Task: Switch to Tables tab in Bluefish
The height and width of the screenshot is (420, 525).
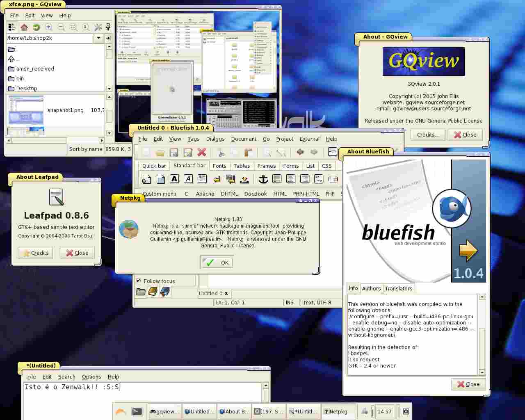Action: pyautogui.click(x=242, y=166)
